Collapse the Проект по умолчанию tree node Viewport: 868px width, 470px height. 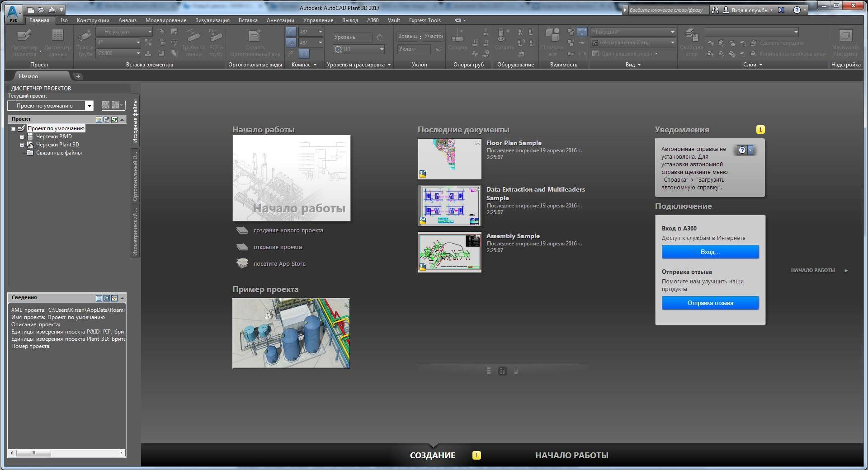[14, 129]
